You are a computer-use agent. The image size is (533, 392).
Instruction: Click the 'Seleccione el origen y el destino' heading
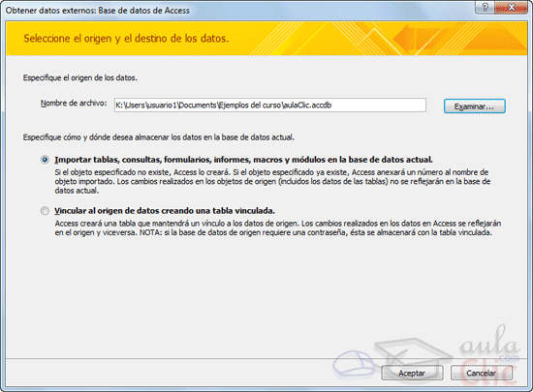click(x=126, y=39)
